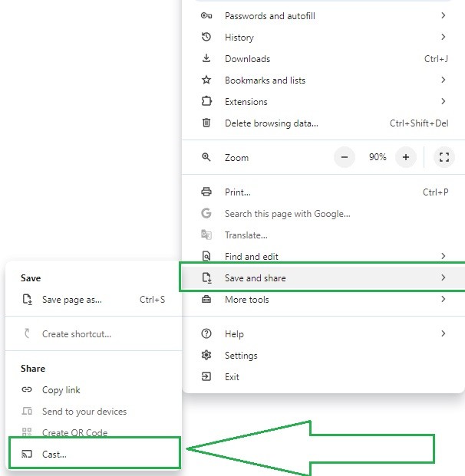Expand Bookmarks and lists submenu arrow
465x476 pixels.
click(444, 80)
